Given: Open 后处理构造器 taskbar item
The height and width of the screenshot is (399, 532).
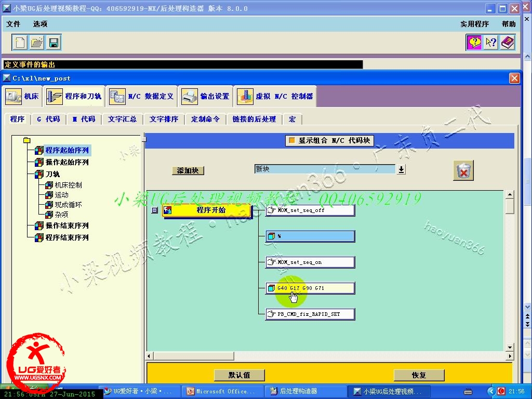Looking at the screenshot, I should click(x=305, y=391).
